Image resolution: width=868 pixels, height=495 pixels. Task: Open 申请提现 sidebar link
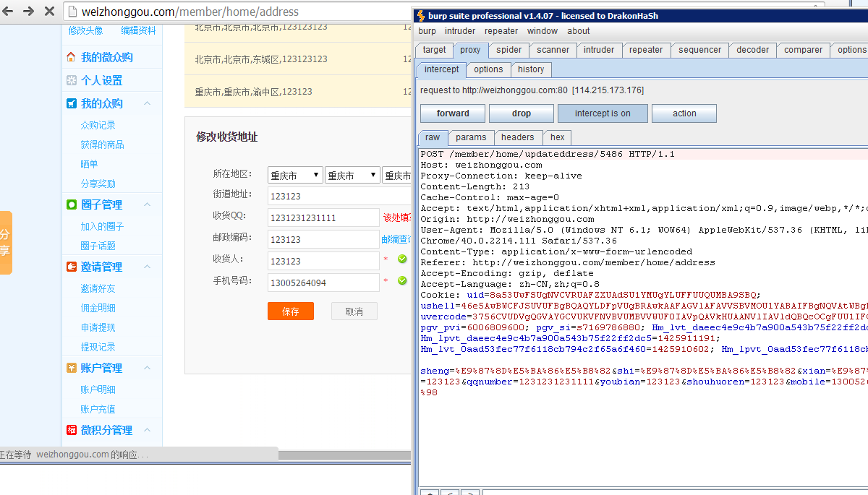coord(98,327)
